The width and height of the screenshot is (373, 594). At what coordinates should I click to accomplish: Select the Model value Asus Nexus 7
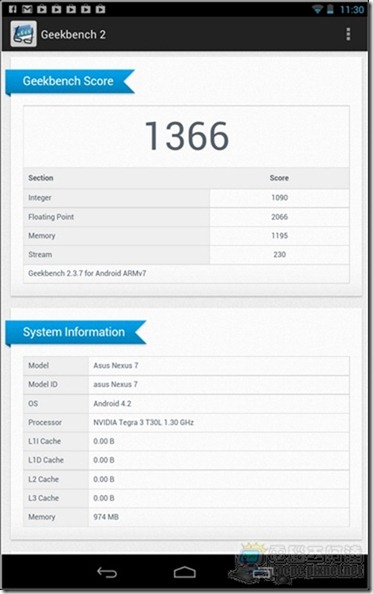pyautogui.click(x=116, y=366)
